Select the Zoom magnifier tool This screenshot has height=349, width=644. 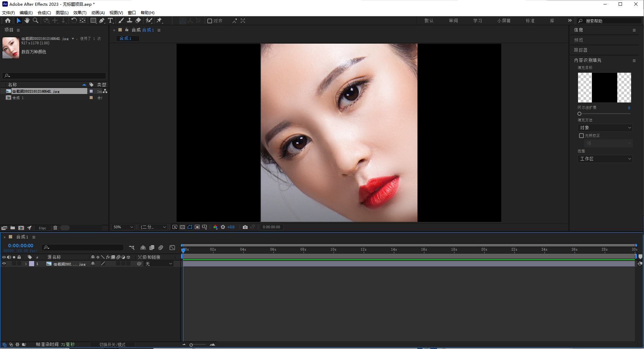point(35,21)
